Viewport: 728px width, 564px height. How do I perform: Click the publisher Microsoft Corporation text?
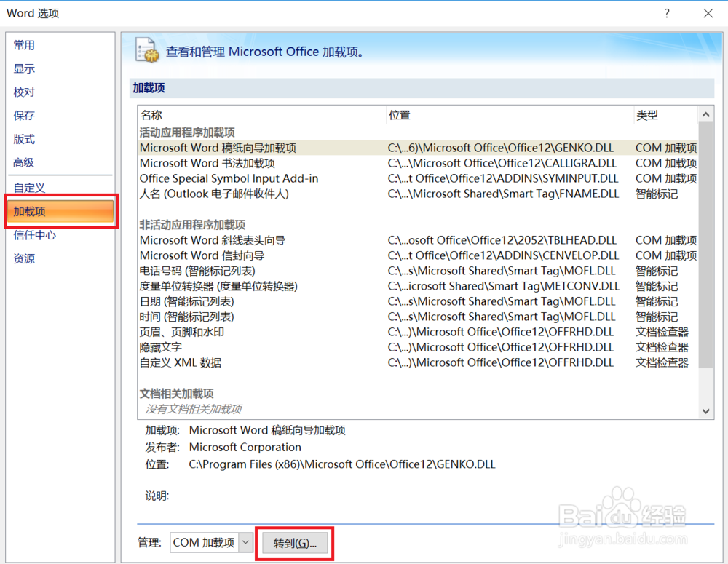(245, 447)
